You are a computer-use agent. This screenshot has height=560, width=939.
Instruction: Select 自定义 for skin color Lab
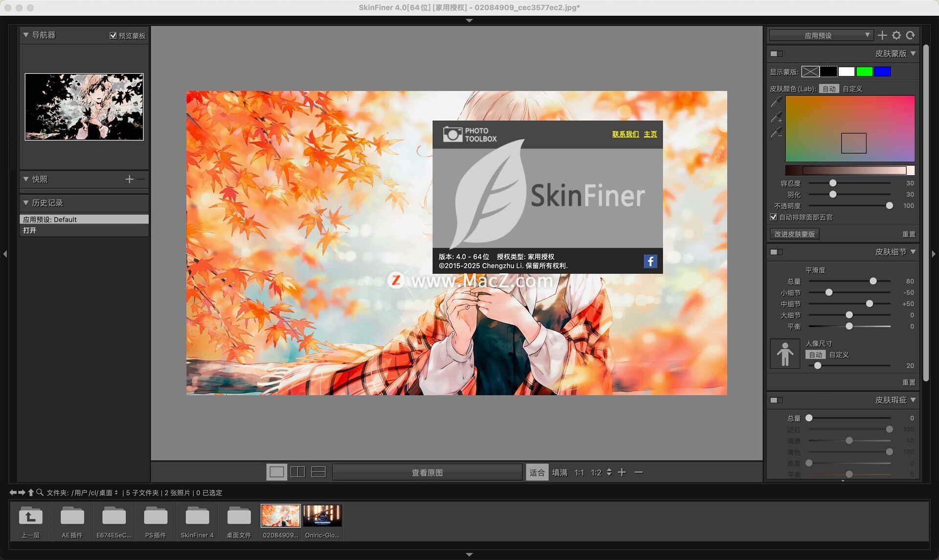coord(852,89)
